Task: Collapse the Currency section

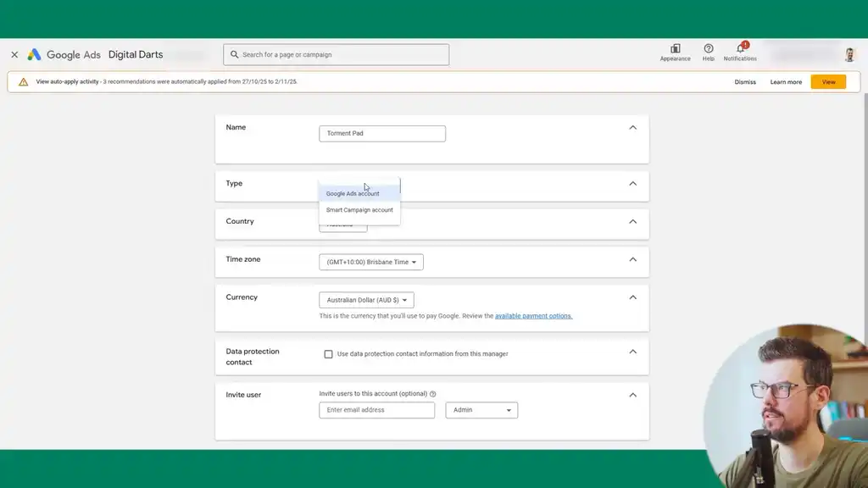Action: [x=632, y=297]
